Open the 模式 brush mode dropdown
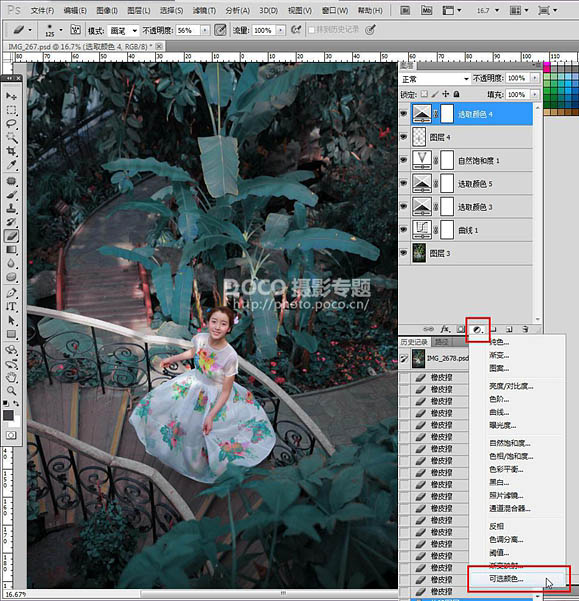The width and height of the screenshot is (579, 601). coord(123,30)
